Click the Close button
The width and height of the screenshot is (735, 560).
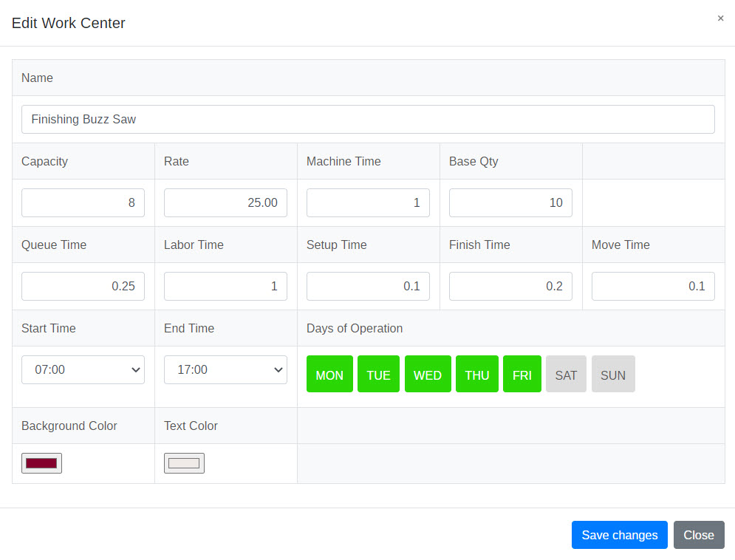[699, 535]
